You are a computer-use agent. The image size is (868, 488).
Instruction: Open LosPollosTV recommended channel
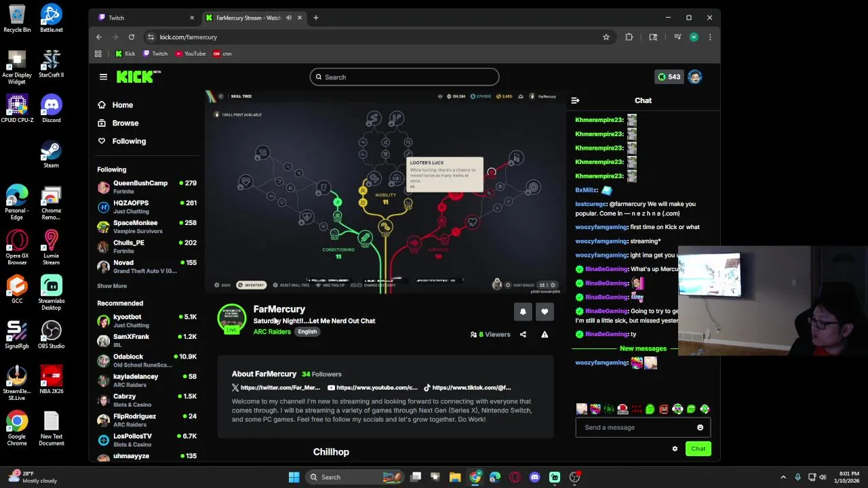[x=146, y=440]
